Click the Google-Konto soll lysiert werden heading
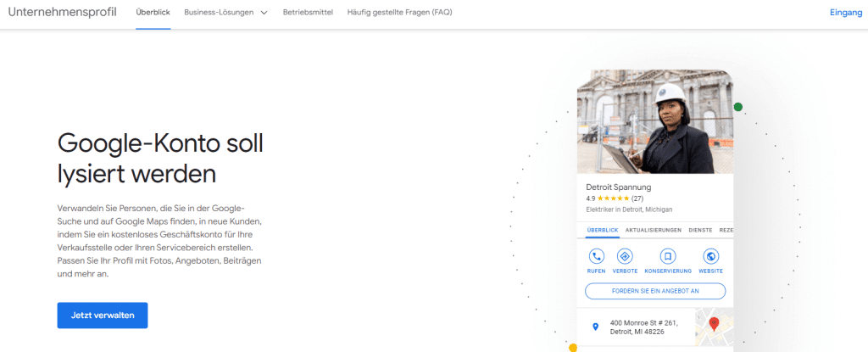The height and width of the screenshot is (352, 868). coord(160,159)
